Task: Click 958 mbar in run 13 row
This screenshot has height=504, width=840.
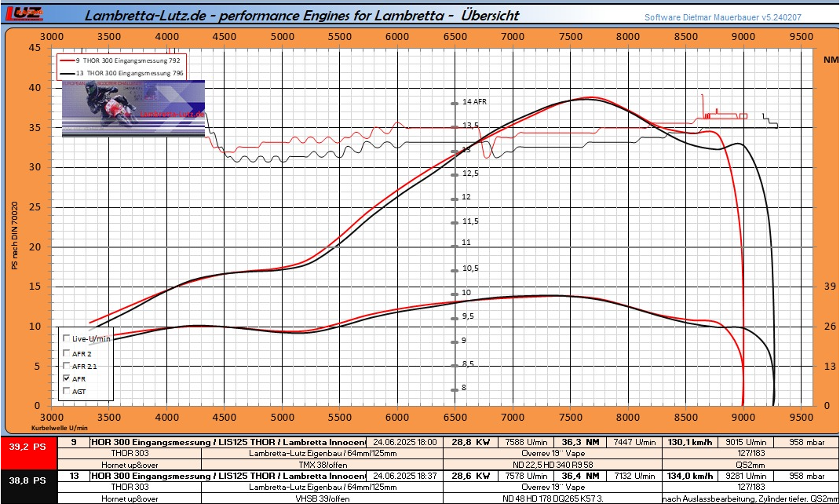Action: click(x=807, y=476)
